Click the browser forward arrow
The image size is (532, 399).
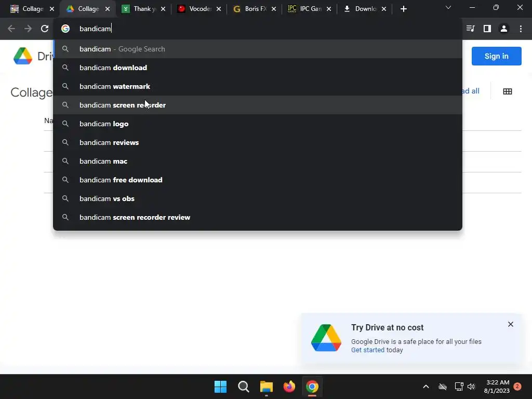tap(28, 29)
